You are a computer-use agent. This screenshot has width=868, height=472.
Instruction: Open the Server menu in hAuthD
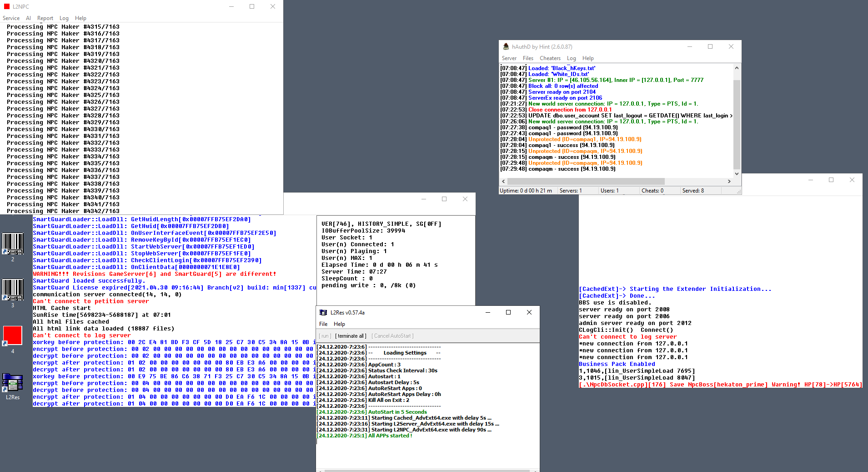click(509, 58)
